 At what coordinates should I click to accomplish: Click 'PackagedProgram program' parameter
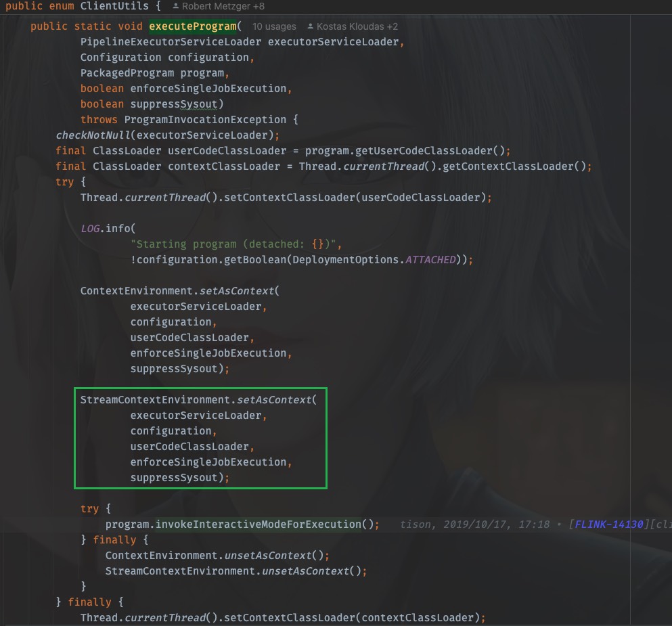pyautogui.click(x=152, y=73)
